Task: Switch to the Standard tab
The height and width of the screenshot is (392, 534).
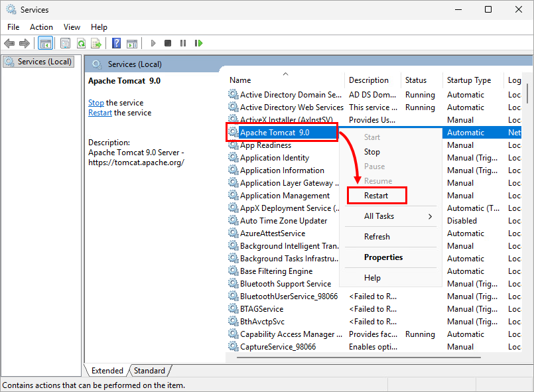Action: (x=149, y=371)
